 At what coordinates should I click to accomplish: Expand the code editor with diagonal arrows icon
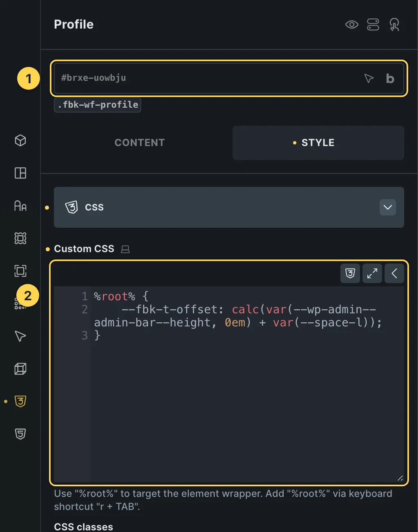tap(372, 273)
